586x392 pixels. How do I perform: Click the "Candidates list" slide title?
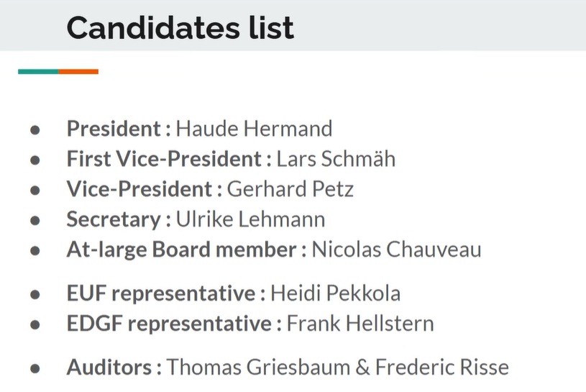point(180,28)
